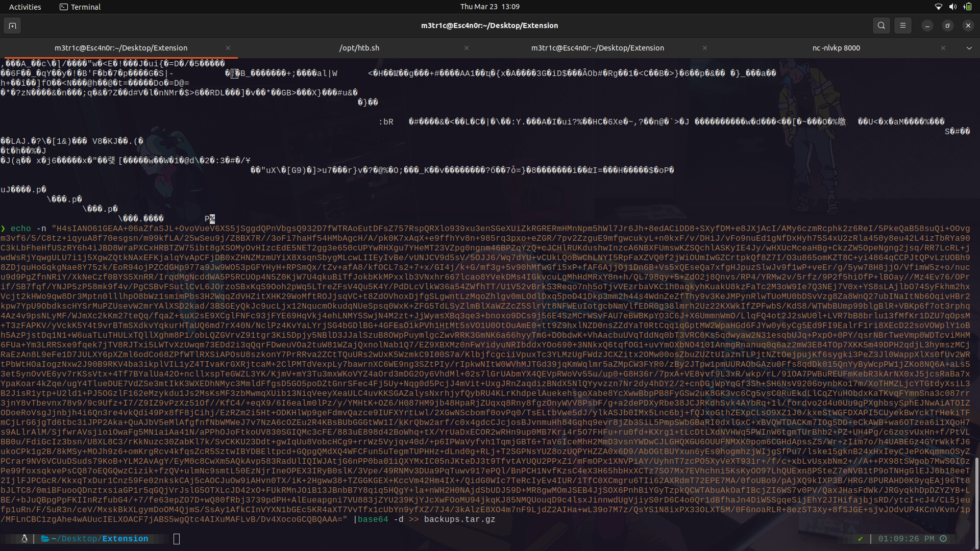The height and width of the screenshot is (551, 980).
Task: Click the network status icon in system tray
Action: point(938,7)
